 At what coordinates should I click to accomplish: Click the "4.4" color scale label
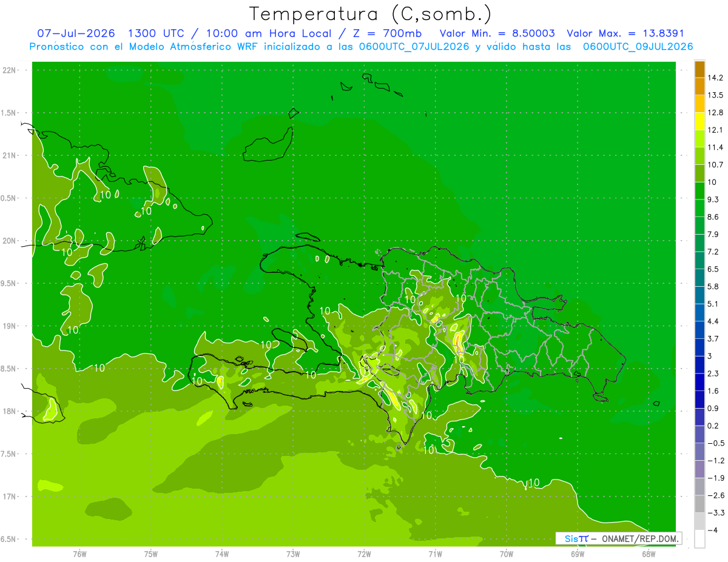(713, 321)
